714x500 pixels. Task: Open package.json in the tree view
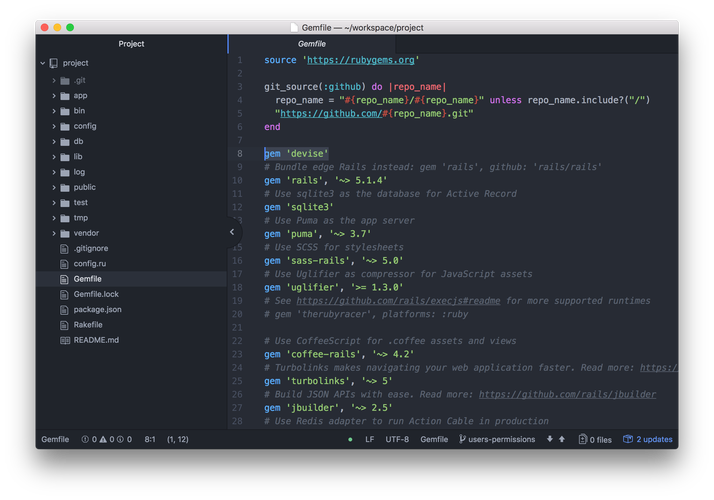[x=96, y=309]
